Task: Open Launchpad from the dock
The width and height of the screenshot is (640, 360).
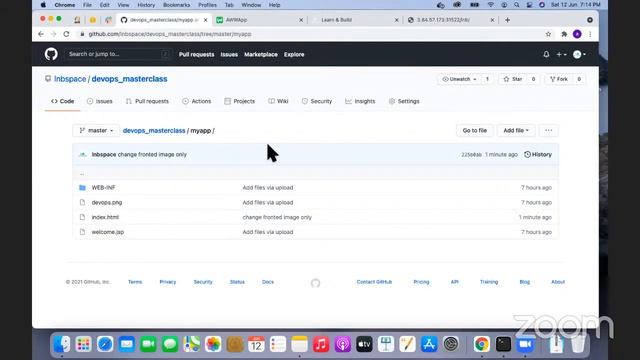Action: point(84,344)
